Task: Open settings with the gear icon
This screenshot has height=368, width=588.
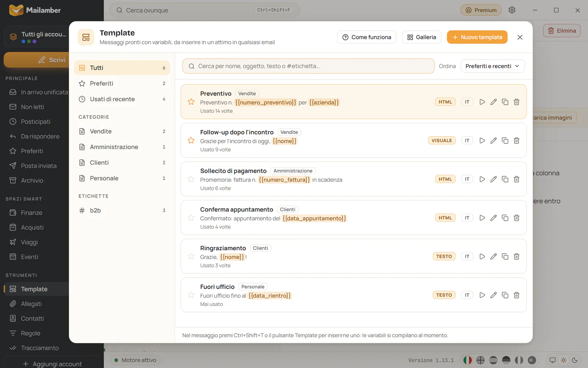Action: coord(512,10)
